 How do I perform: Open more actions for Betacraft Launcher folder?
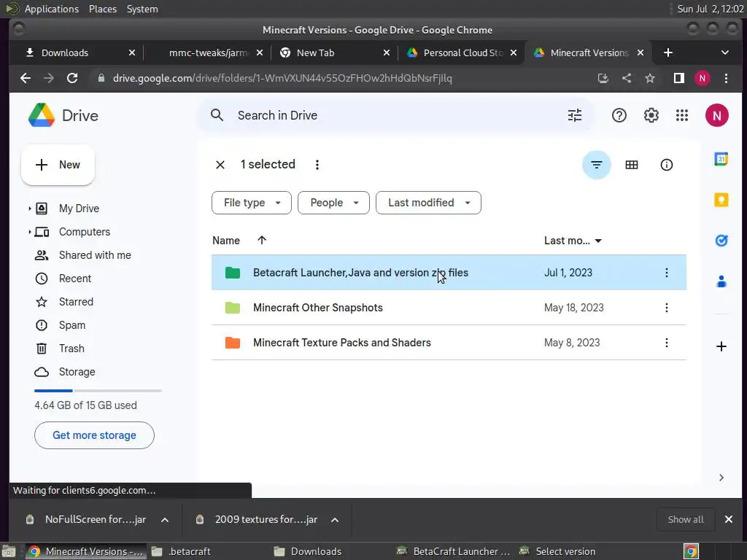click(x=666, y=273)
